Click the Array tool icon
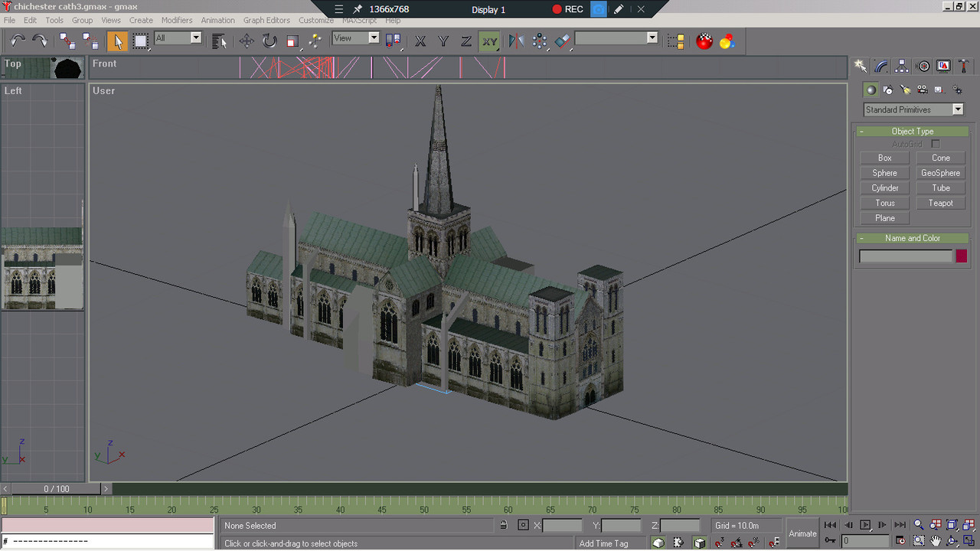Screen dimensions: 980x551 coord(540,41)
